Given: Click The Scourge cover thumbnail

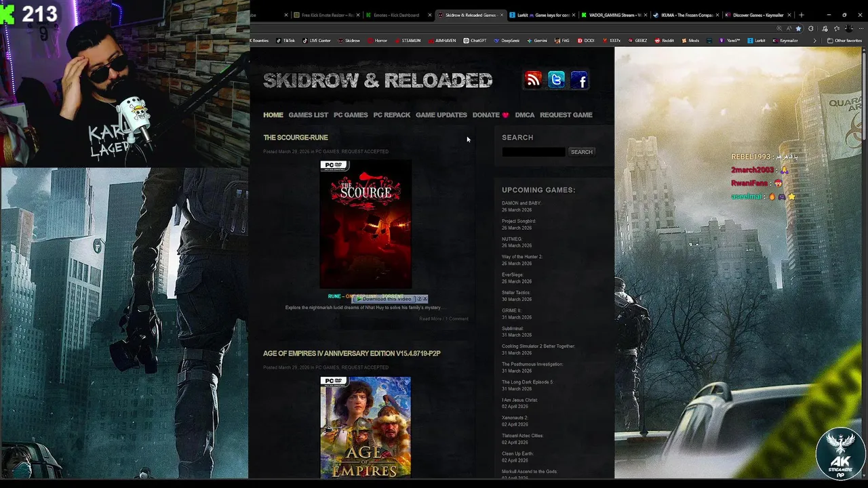Looking at the screenshot, I should [x=366, y=224].
